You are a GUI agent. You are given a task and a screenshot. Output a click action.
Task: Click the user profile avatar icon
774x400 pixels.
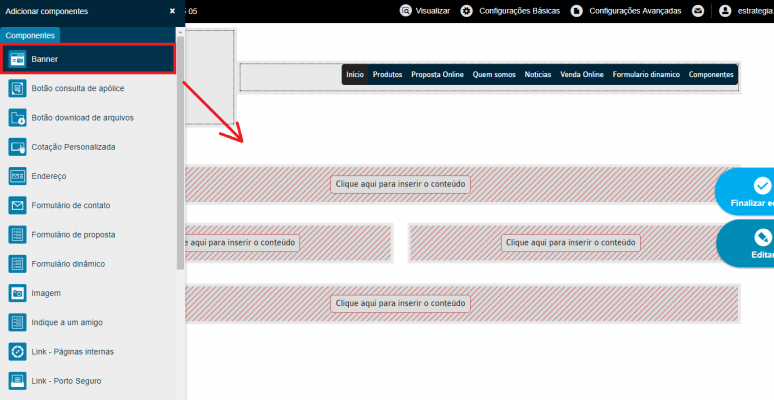pos(725,11)
